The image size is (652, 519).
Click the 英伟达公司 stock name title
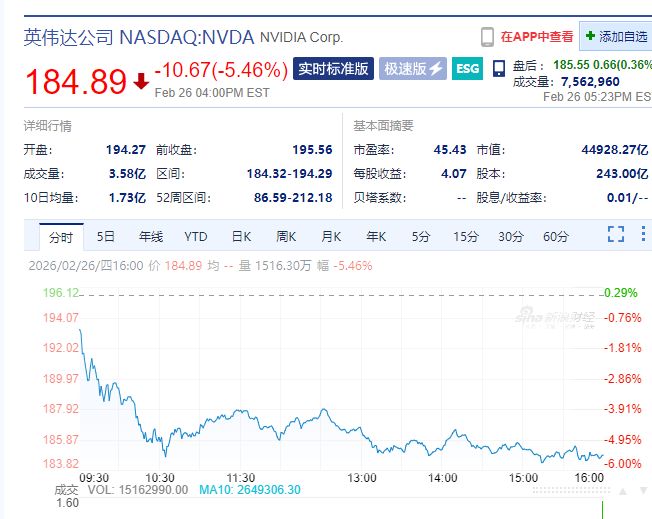(x=68, y=37)
